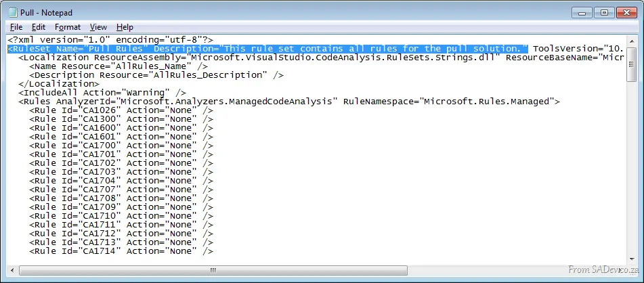Maximize the Pull - Notepad window
This screenshot has width=644, height=283.
[604, 13]
